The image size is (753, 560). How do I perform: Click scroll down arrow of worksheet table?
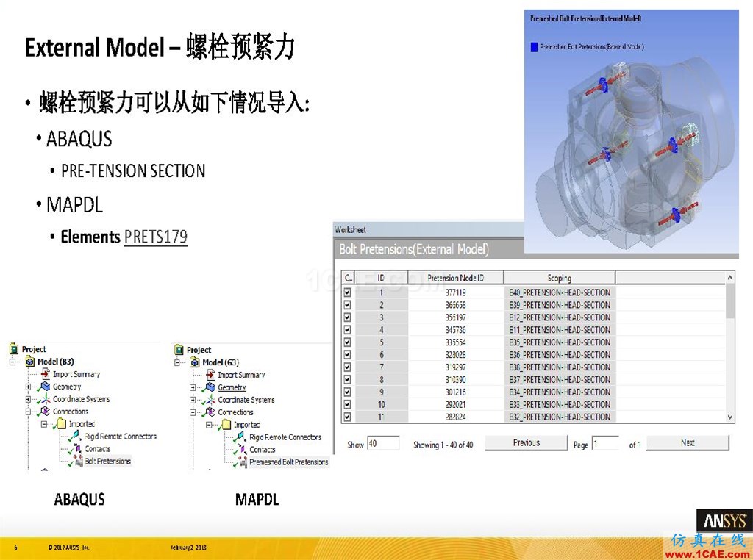(x=730, y=417)
